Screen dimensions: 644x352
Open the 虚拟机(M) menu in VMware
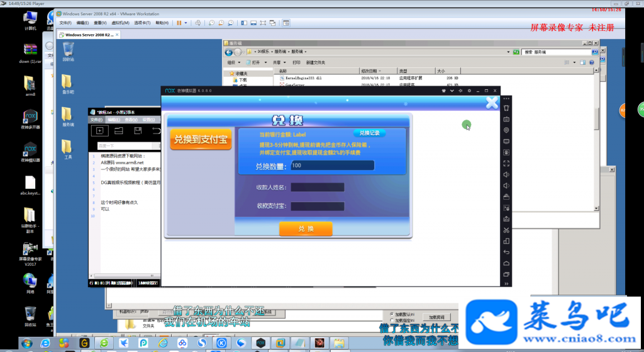(x=120, y=23)
